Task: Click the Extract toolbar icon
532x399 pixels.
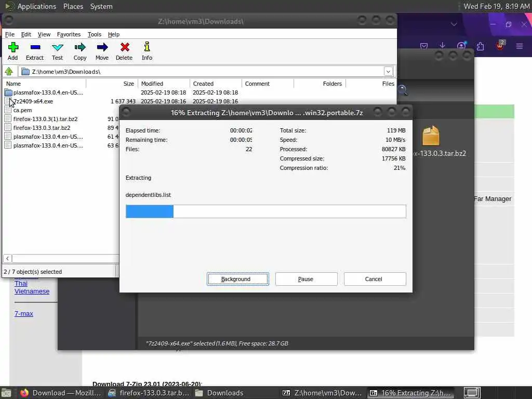Action: [x=35, y=47]
